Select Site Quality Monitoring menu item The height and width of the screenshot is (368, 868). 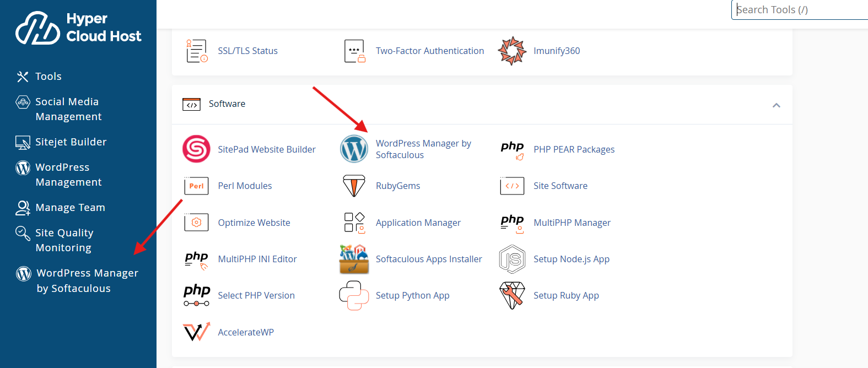coord(64,240)
